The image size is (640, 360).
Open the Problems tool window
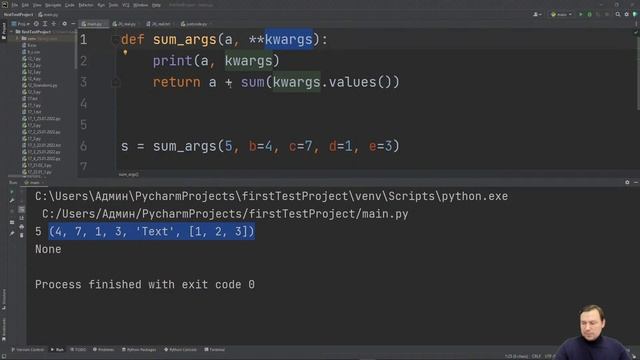103,350
